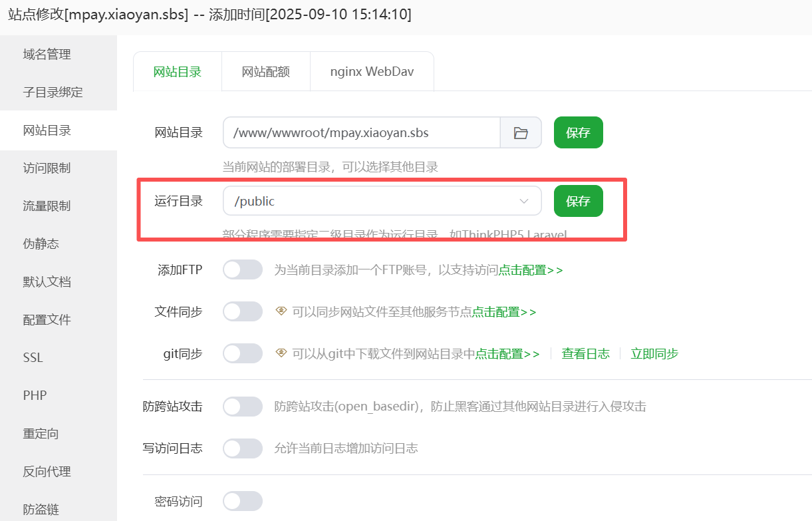The width and height of the screenshot is (812, 521).
Task: Toggle the git同步 switch
Action: (243, 353)
